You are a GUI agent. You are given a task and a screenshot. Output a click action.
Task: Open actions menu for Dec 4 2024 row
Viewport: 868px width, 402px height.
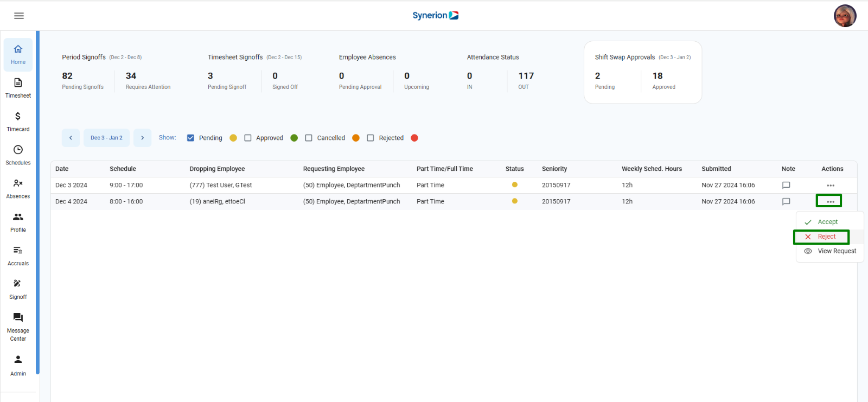(x=831, y=202)
